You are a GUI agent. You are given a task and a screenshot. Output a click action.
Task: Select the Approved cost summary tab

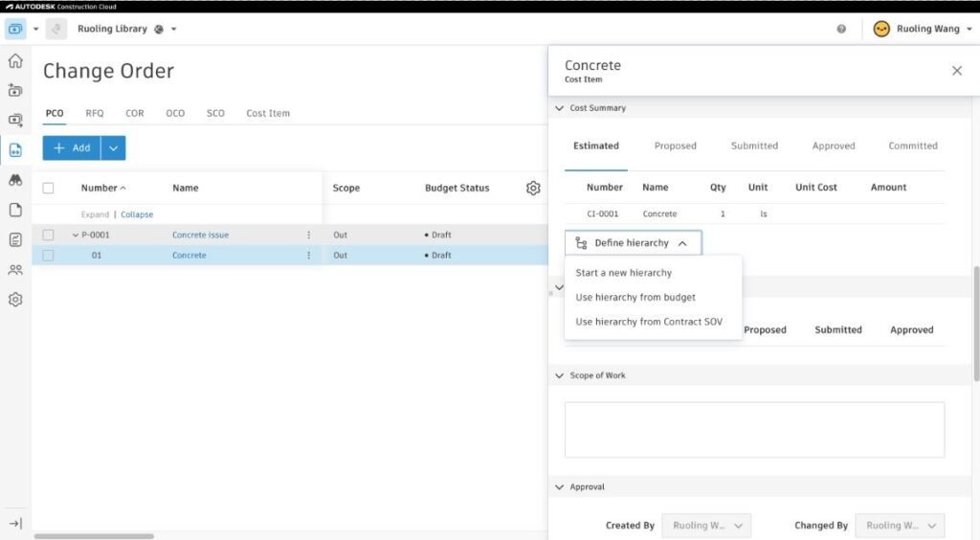tap(834, 146)
